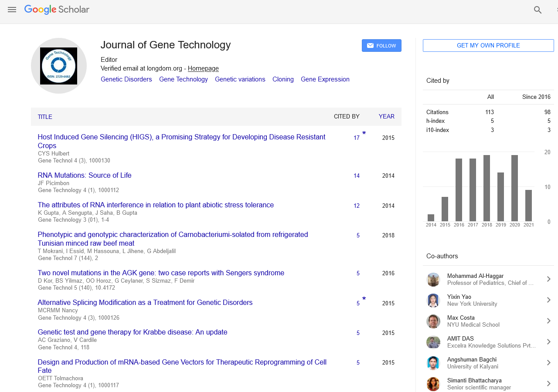Click the Journal of Gene Technology profile picture
The height and width of the screenshot is (392, 558).
[x=59, y=66]
